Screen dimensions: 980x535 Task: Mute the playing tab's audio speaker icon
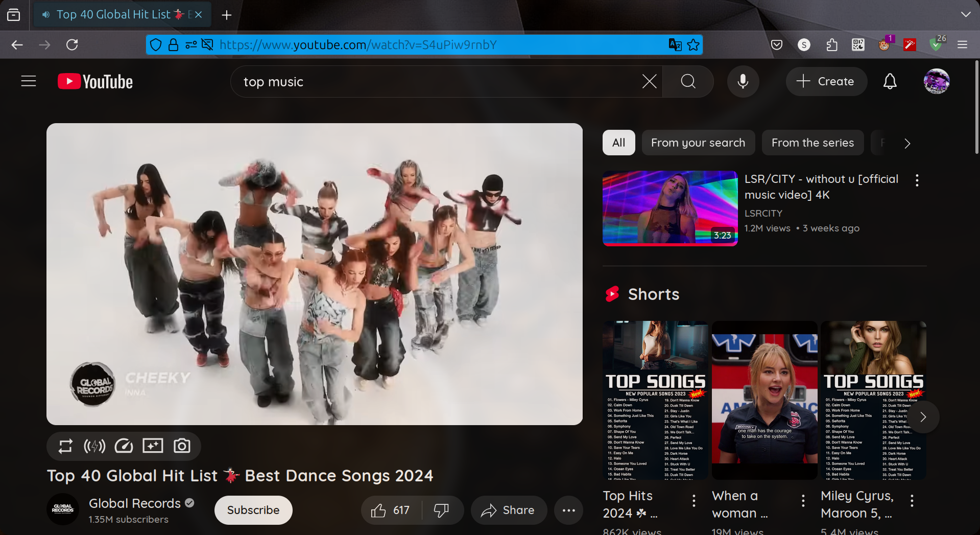coord(46,15)
